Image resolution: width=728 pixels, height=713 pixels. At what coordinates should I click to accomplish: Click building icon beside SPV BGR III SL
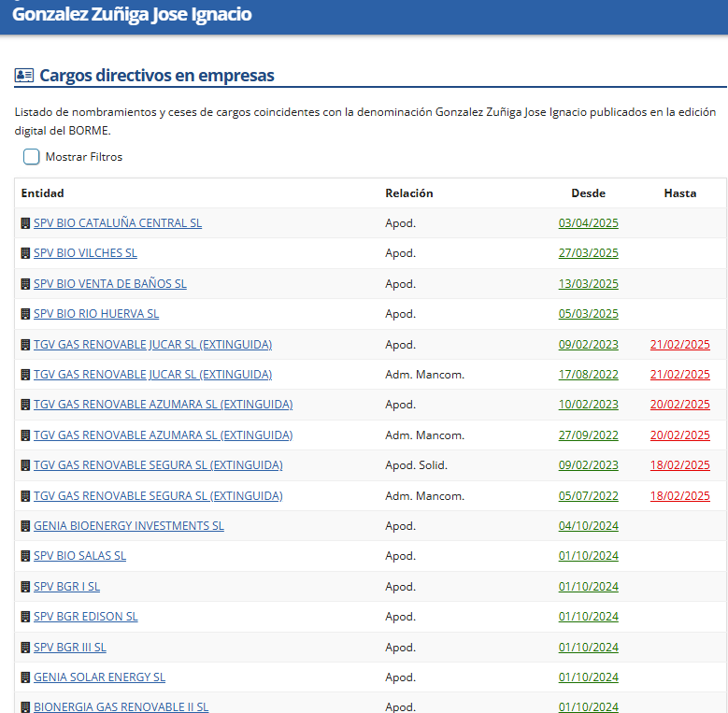(25, 647)
